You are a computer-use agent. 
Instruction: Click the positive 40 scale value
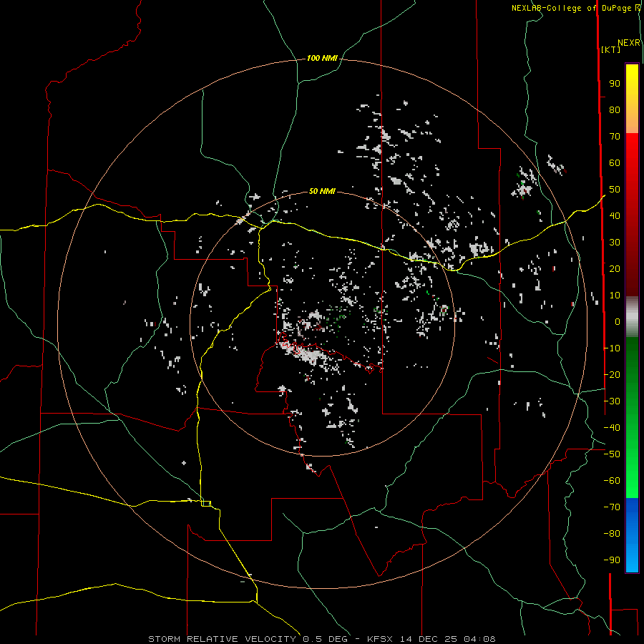(615, 216)
